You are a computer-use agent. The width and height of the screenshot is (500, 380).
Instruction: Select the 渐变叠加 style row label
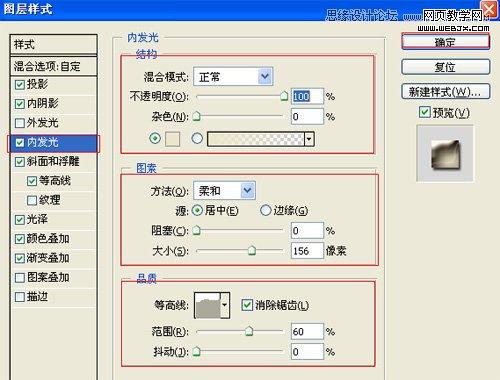click(x=48, y=258)
